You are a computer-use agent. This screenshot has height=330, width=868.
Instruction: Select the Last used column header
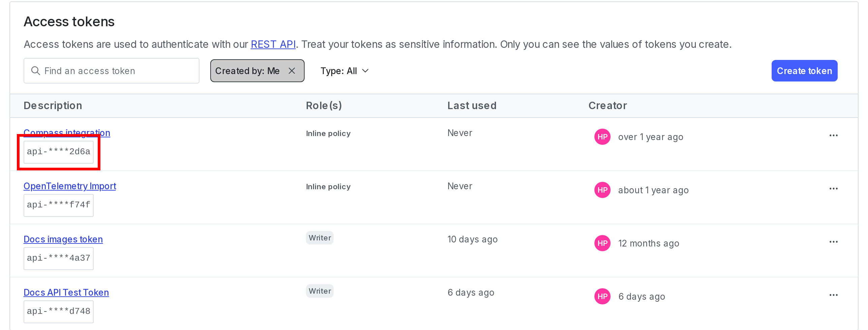tap(472, 105)
